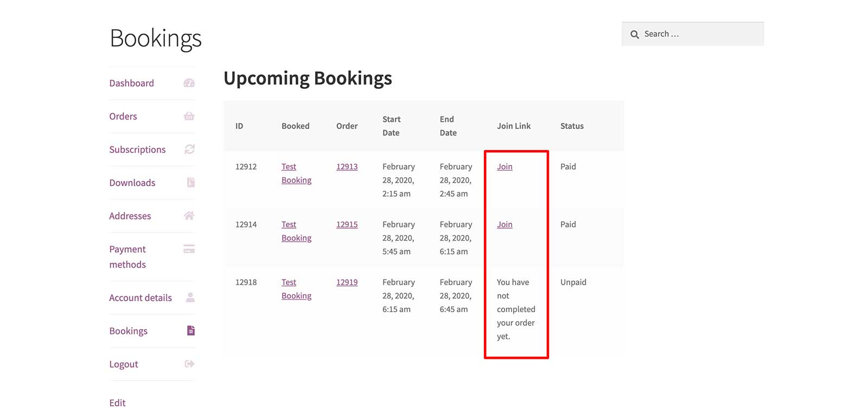This screenshot has width=868, height=420.
Task: Click the Addresses home icon
Action: [189, 216]
